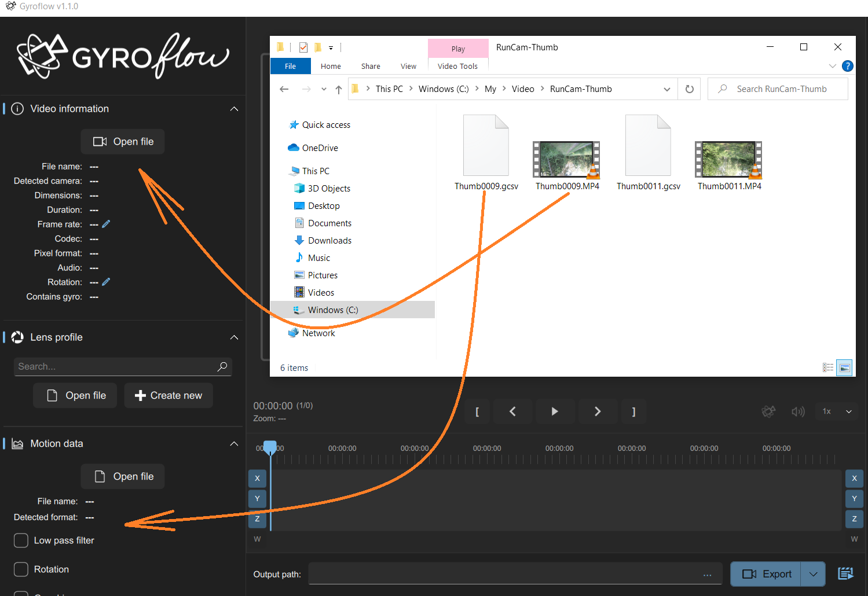
Task: Open the recent locations dropdown in Explorer
Action: (324, 89)
